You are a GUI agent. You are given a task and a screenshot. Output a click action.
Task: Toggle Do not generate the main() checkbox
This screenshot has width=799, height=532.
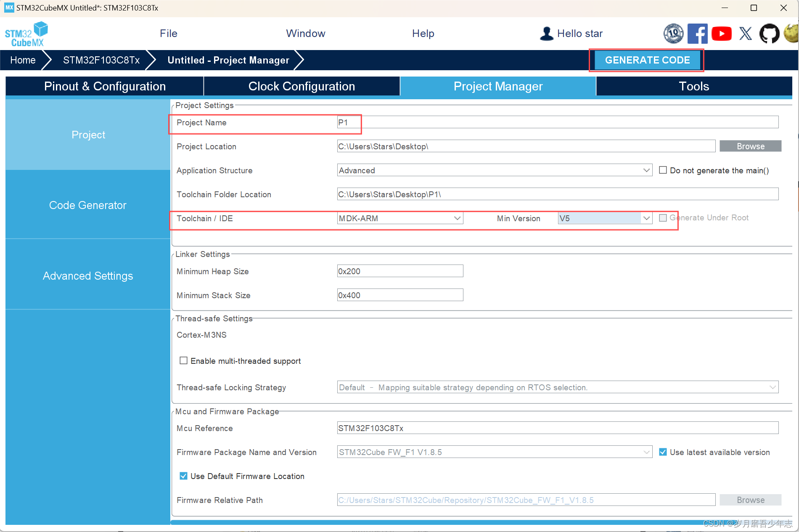click(x=663, y=170)
